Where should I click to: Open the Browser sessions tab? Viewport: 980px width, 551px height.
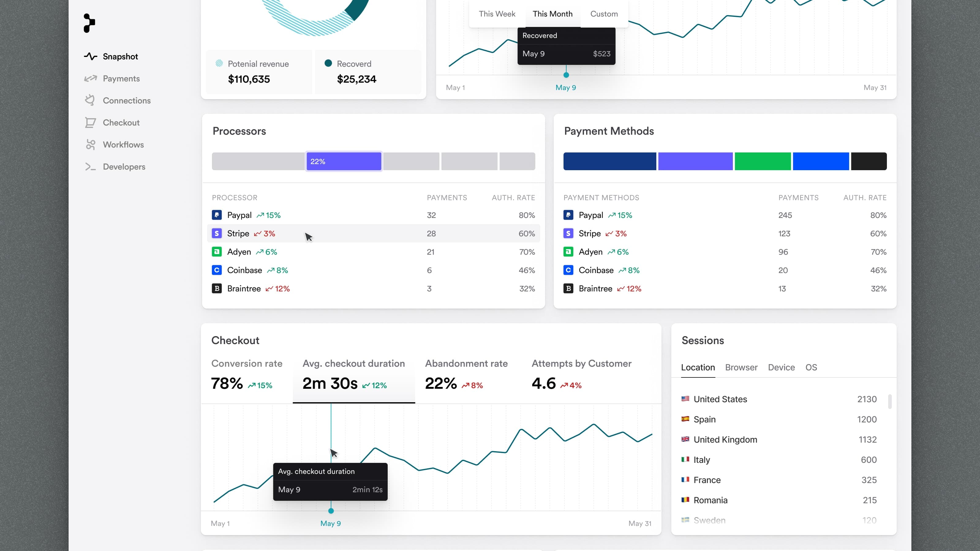[741, 367]
